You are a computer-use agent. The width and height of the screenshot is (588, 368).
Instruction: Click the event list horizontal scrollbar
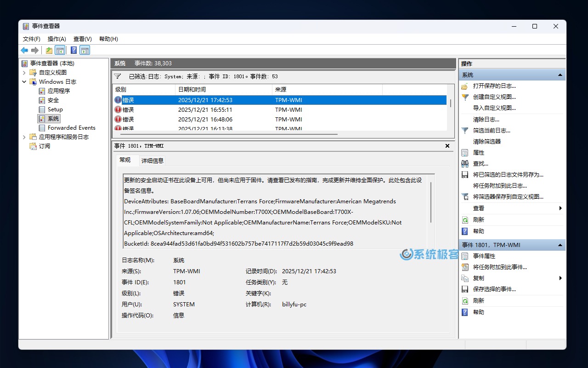230,134
